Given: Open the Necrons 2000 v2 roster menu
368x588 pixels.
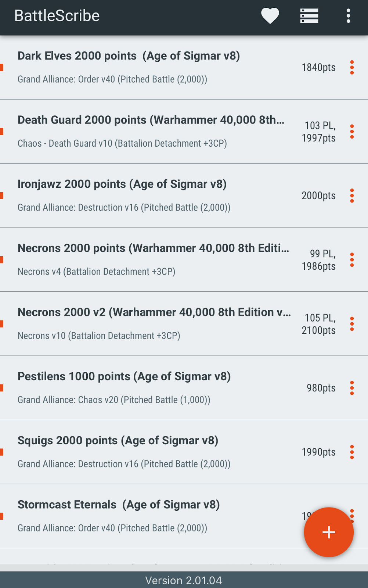Looking at the screenshot, I should [352, 324].
